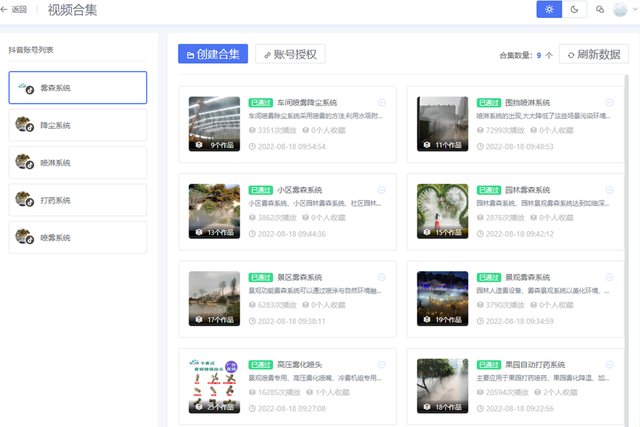
Task: Click the 刷新数据 button
Action: tap(594, 54)
